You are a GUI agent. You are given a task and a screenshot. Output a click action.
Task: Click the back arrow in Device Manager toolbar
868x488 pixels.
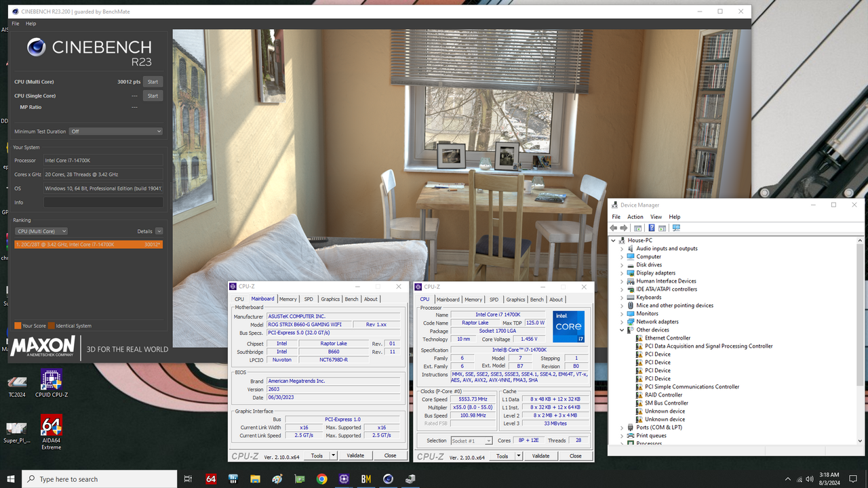point(614,228)
